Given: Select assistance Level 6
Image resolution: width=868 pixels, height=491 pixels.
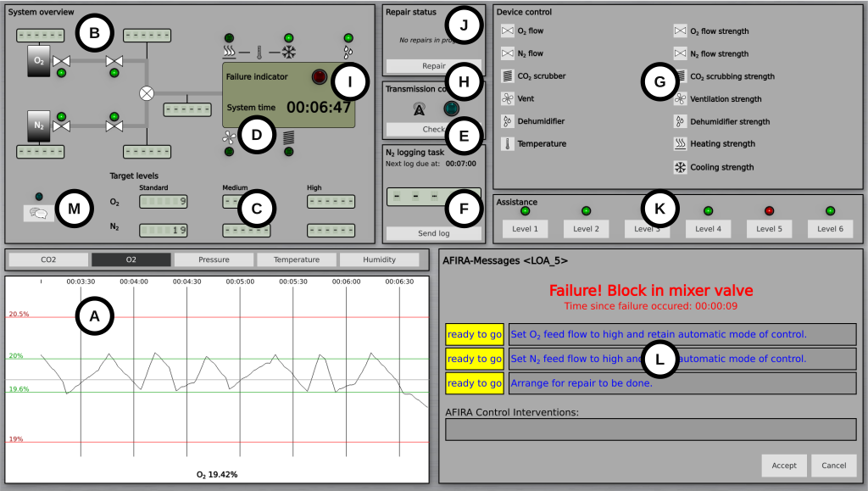Looking at the screenshot, I should pos(830,229).
